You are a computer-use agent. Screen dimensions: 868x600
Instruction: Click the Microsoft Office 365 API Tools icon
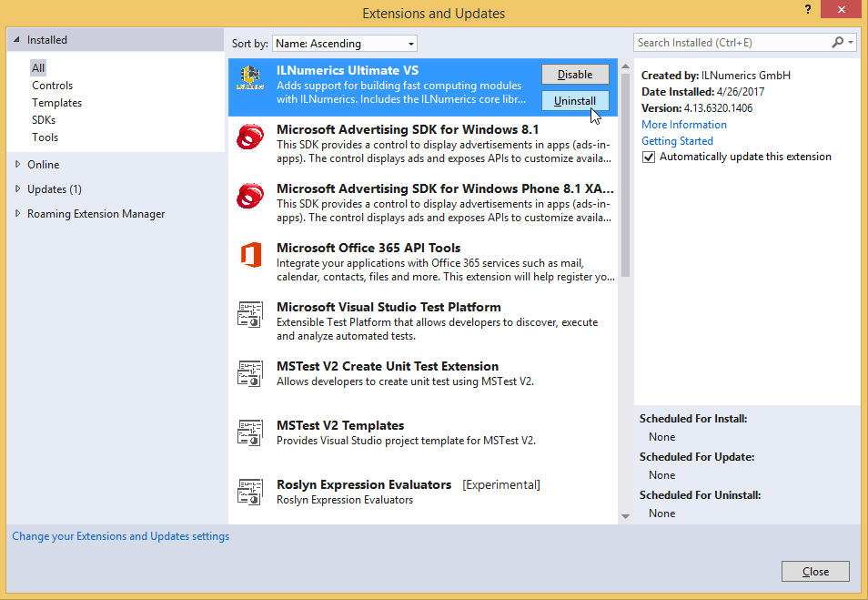(251, 255)
